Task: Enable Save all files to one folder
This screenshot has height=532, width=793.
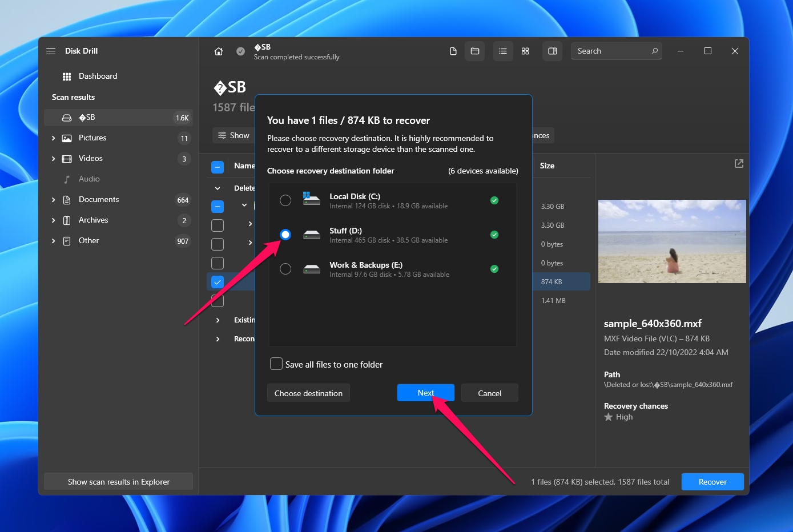Action: coord(276,364)
